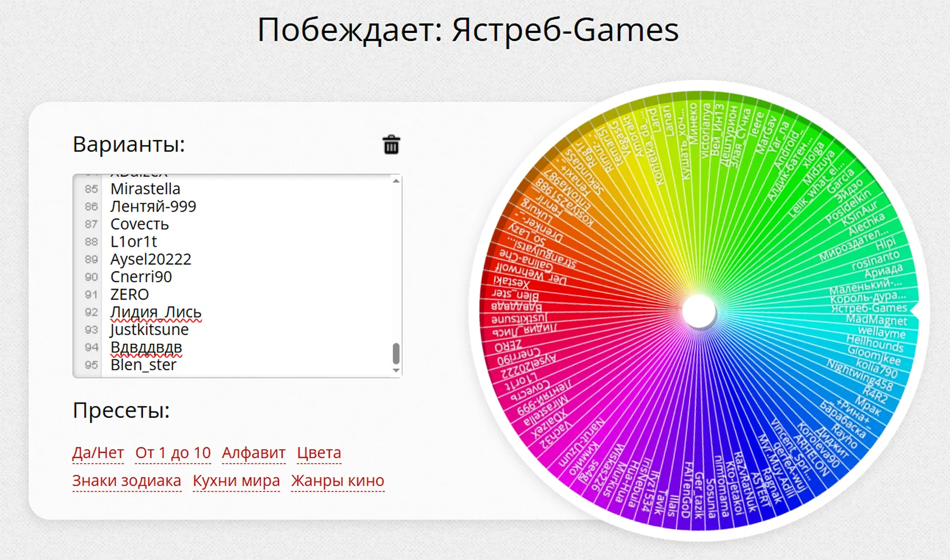Choose the Алфавит preset
Image resolution: width=950 pixels, height=560 pixels.
pos(254,452)
